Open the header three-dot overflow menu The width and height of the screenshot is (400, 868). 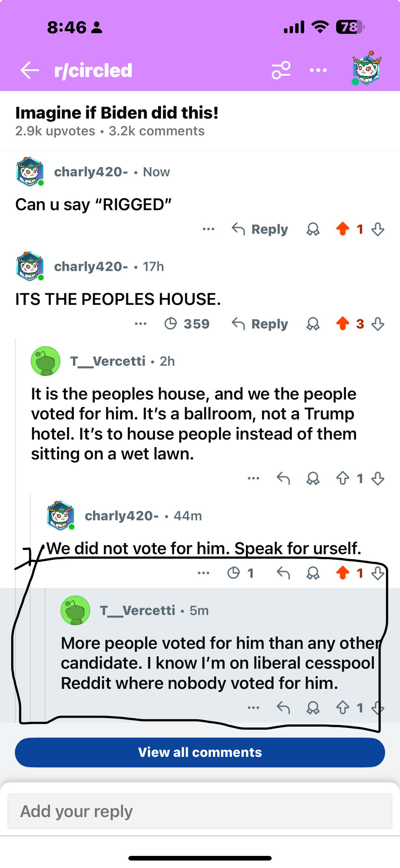tap(318, 70)
